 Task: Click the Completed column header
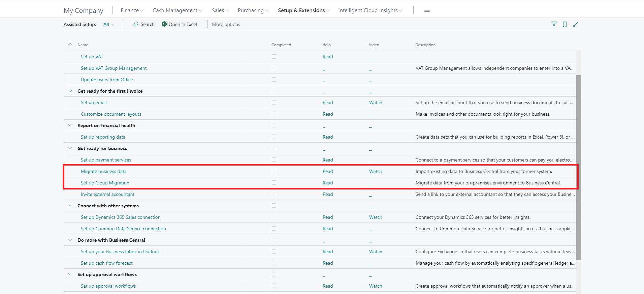tap(281, 45)
